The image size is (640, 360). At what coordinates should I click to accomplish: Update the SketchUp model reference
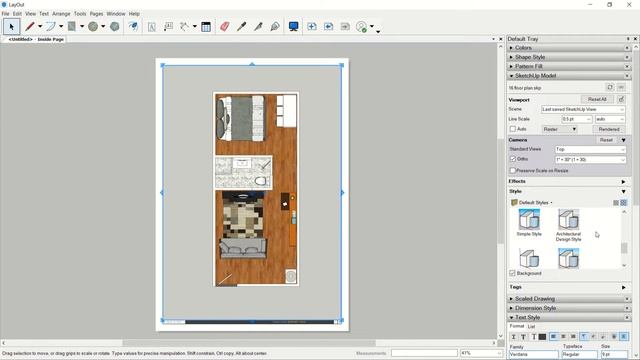(610, 87)
